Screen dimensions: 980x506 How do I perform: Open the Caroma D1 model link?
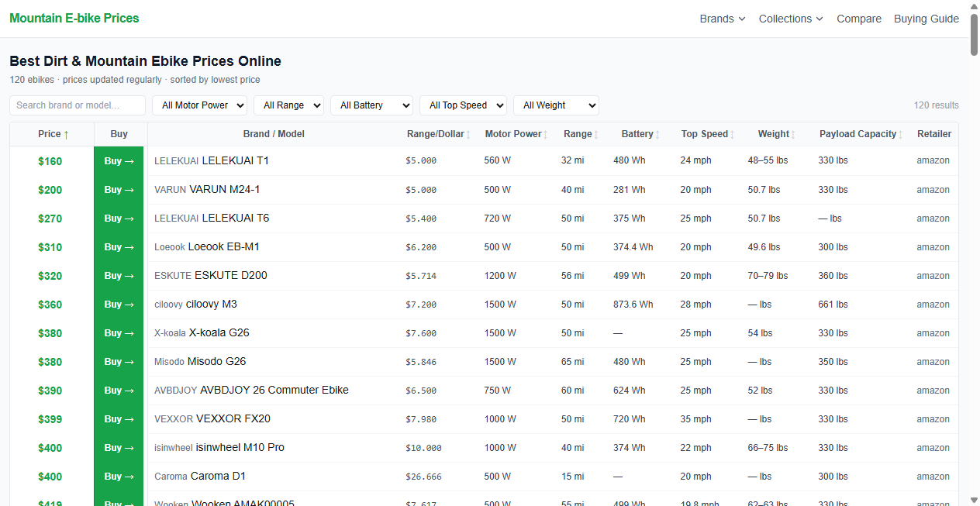[218, 476]
